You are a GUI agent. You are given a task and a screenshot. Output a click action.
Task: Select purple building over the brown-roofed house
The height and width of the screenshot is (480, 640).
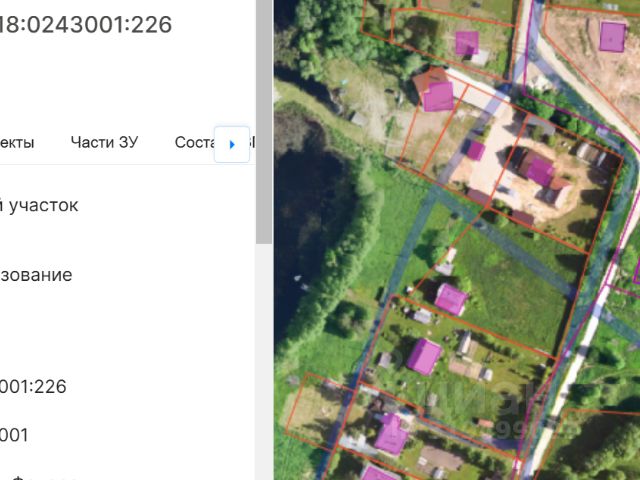click(540, 172)
